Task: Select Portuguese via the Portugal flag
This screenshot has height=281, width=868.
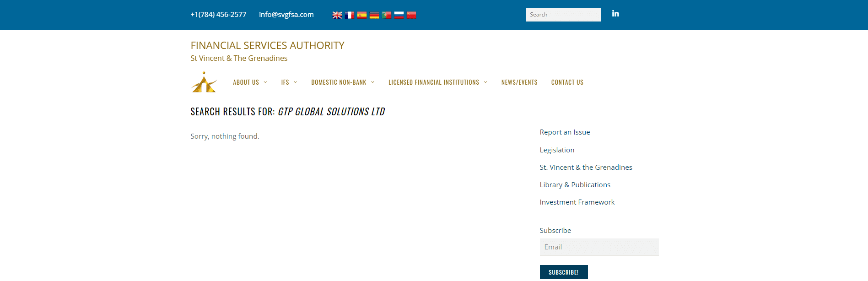Action: coord(387,15)
